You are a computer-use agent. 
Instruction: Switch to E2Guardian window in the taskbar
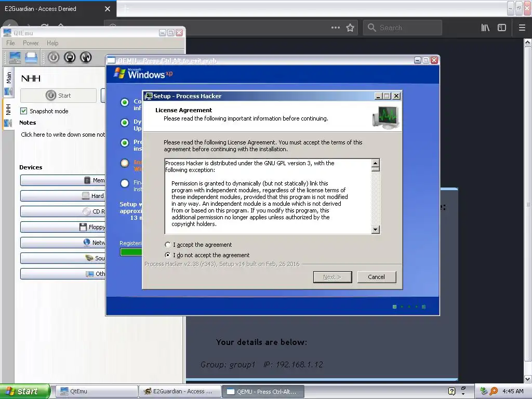coord(180,391)
